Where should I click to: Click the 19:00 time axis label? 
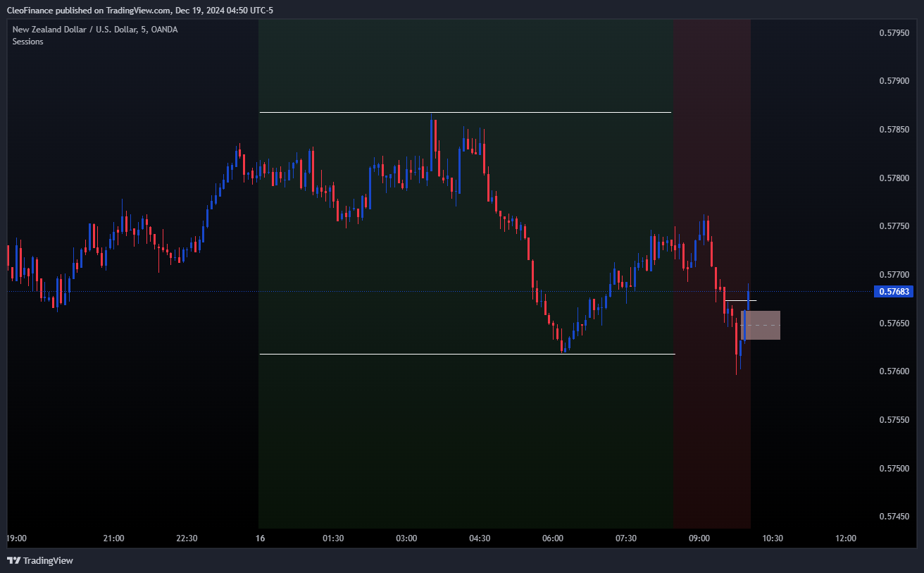coord(17,538)
